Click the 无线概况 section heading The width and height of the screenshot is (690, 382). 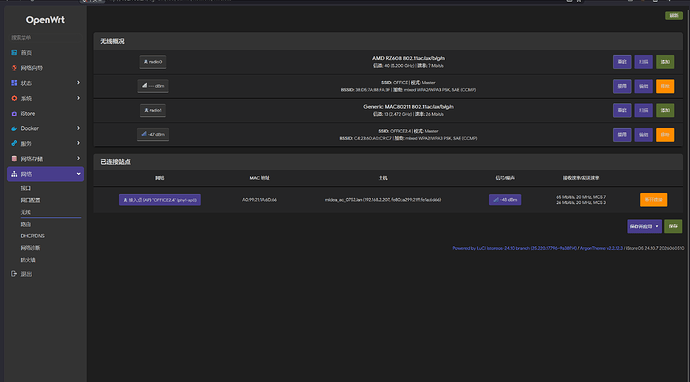(112, 41)
